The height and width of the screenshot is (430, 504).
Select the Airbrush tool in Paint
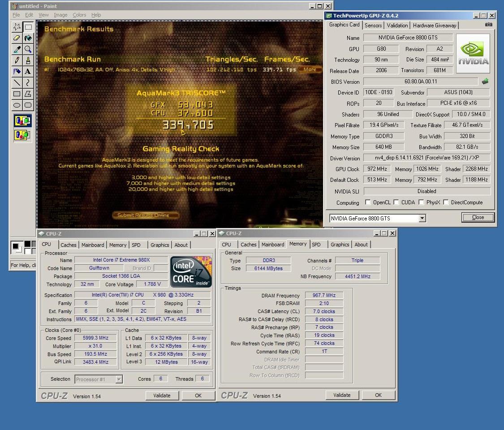(x=17, y=71)
